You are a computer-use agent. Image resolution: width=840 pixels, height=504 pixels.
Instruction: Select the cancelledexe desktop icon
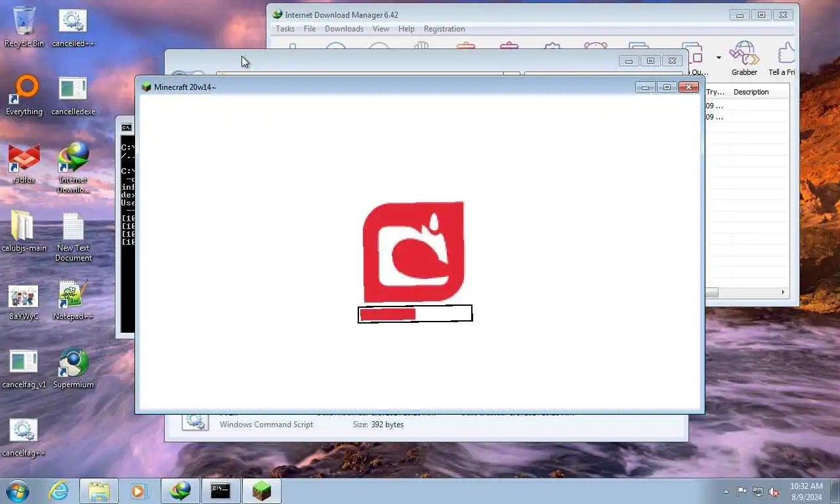tap(73, 96)
